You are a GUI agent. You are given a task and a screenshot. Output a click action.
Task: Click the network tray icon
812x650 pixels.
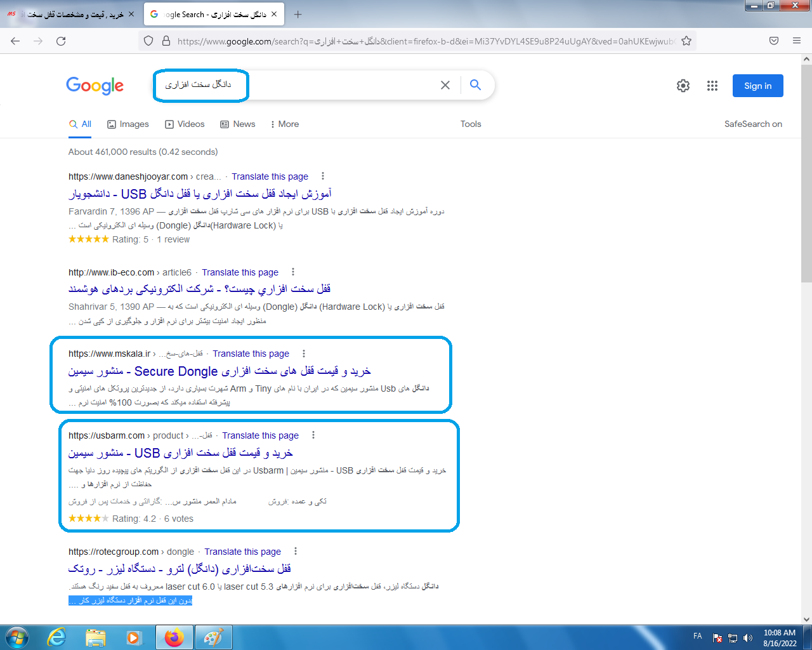tap(733, 638)
